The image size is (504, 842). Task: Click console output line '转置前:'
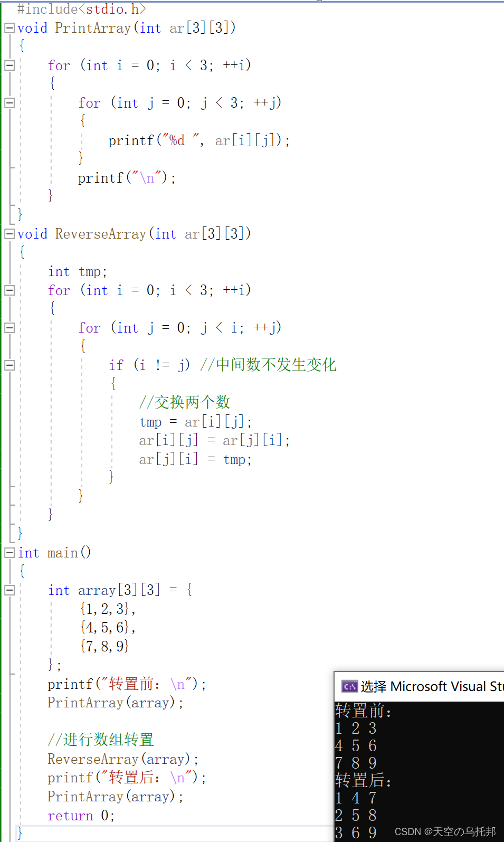(364, 711)
